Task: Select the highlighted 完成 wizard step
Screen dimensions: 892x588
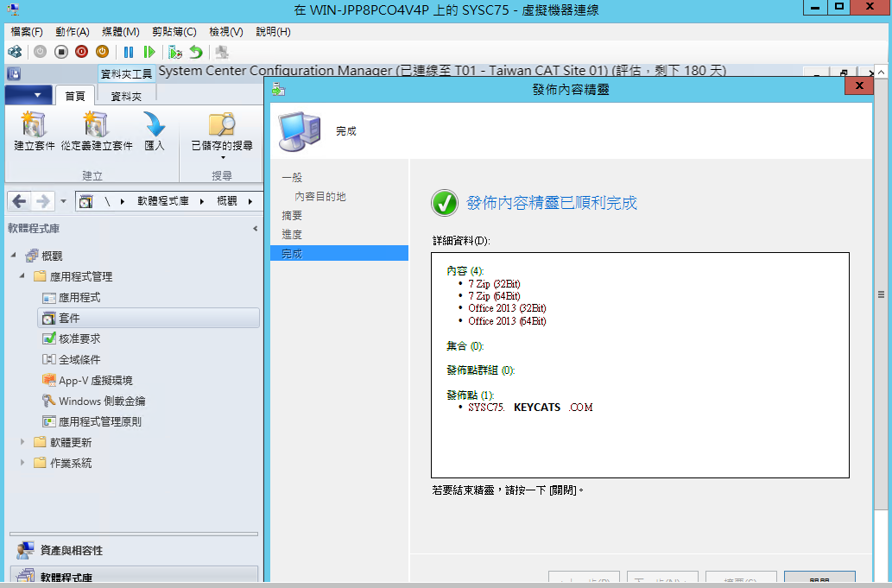Action: click(x=339, y=253)
